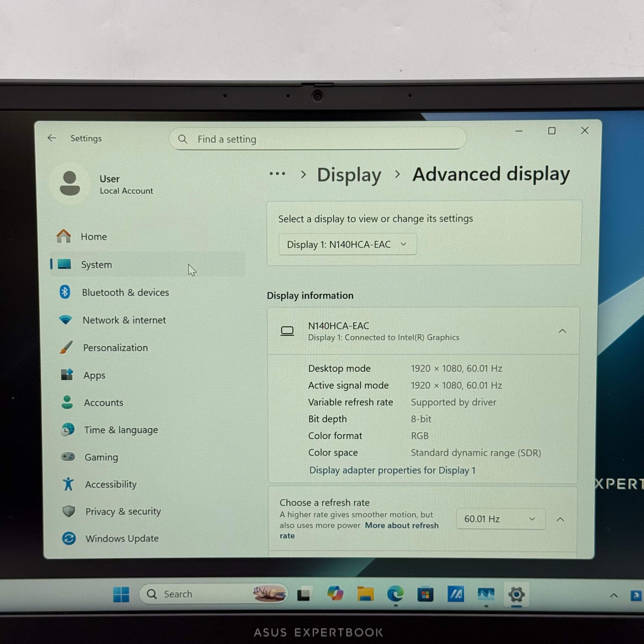The image size is (644, 644).
Task: Click the System monitor icon
Action: (x=64, y=264)
